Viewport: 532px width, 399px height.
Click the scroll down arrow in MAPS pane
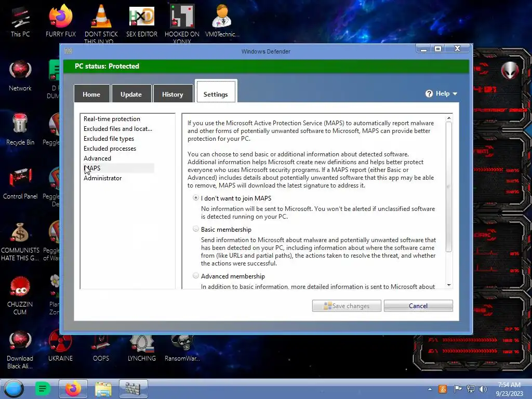449,285
